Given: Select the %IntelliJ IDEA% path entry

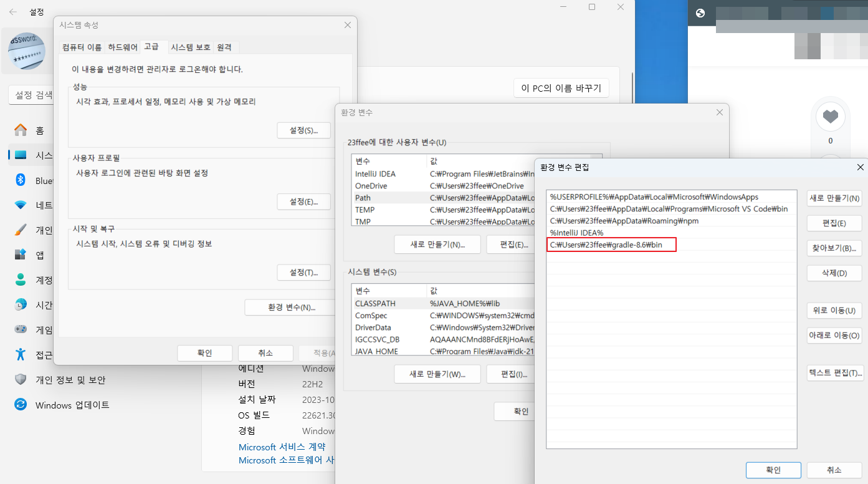Looking at the screenshot, I should pyautogui.click(x=672, y=233).
